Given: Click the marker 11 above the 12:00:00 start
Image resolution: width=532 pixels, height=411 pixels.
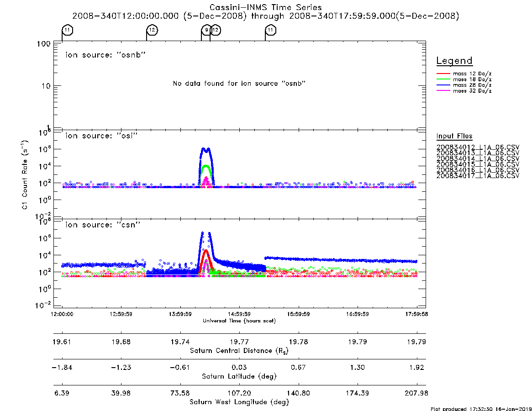Looking at the screenshot, I should point(68,30).
